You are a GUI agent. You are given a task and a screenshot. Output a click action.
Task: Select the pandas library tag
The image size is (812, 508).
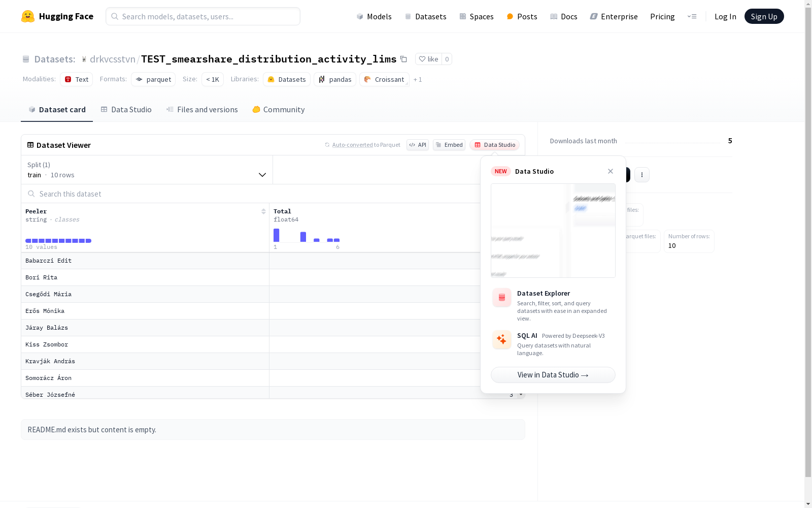pos(335,79)
